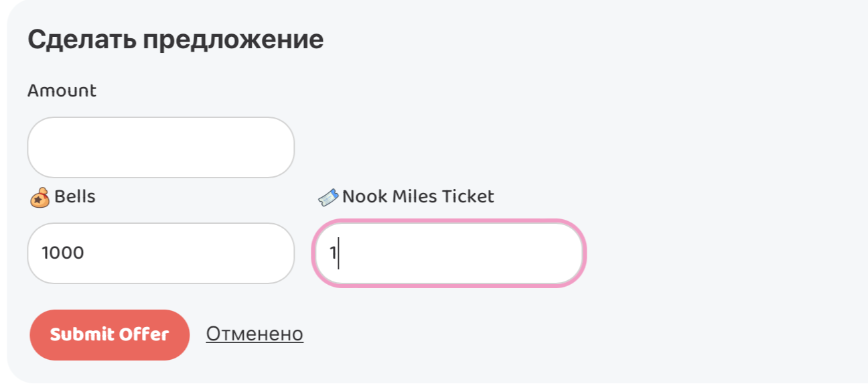Click the Bells field showing 1000
Image resolution: width=868 pixels, height=390 pixels.
(x=161, y=253)
